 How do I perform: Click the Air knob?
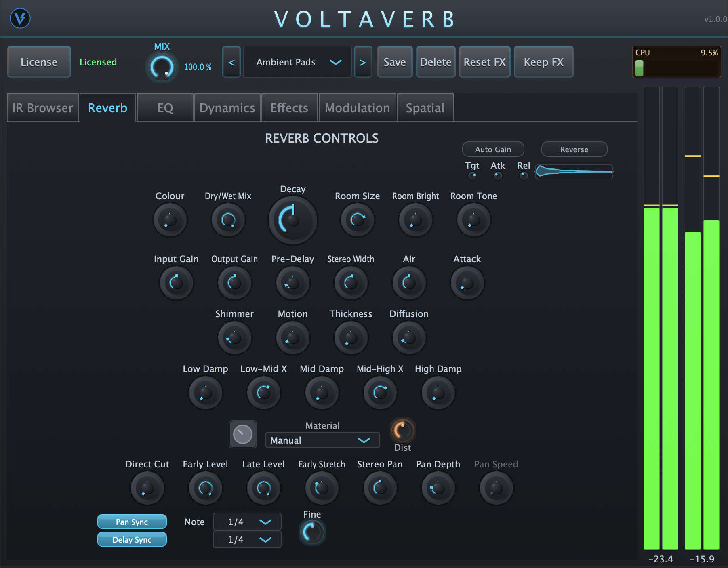pyautogui.click(x=409, y=283)
